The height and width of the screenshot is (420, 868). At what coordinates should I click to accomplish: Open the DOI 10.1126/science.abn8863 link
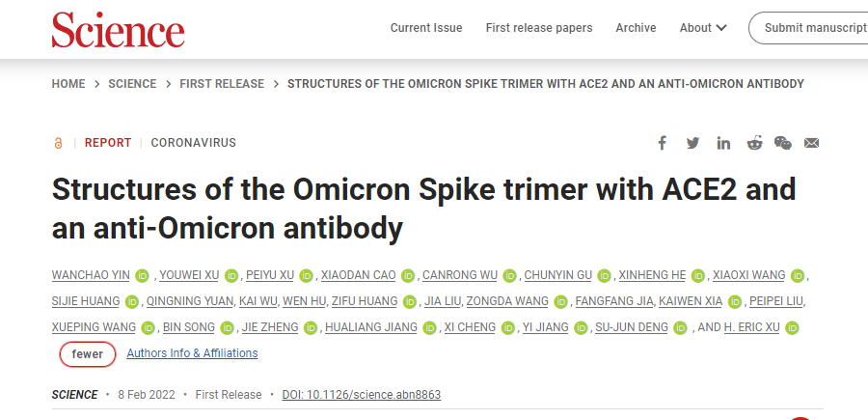(x=362, y=395)
